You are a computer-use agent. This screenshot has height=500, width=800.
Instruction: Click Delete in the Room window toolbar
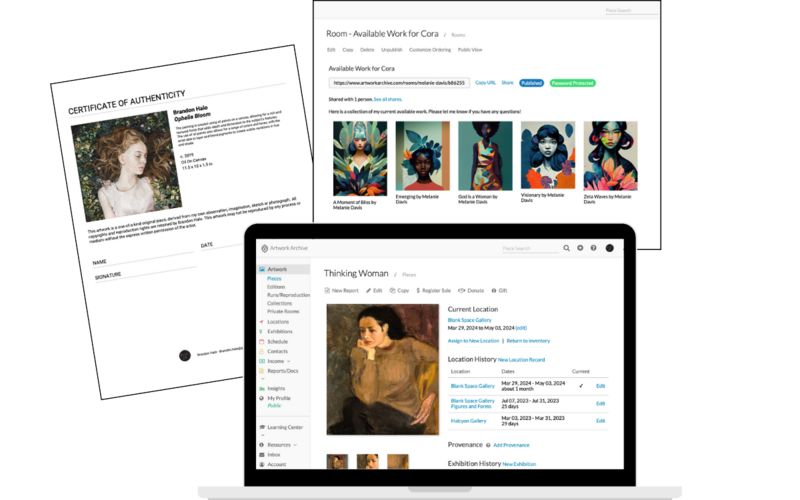pyautogui.click(x=367, y=49)
